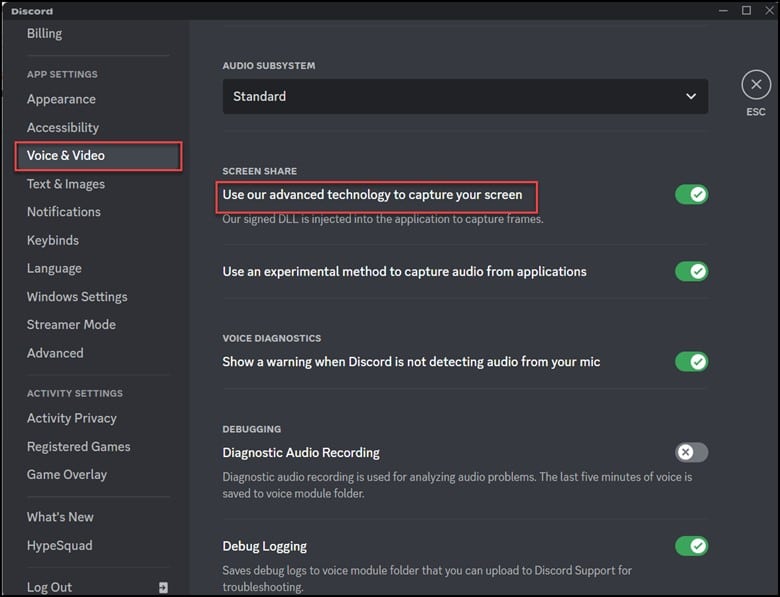
Task: Close settings with the ESC circle icon
Action: click(x=755, y=86)
